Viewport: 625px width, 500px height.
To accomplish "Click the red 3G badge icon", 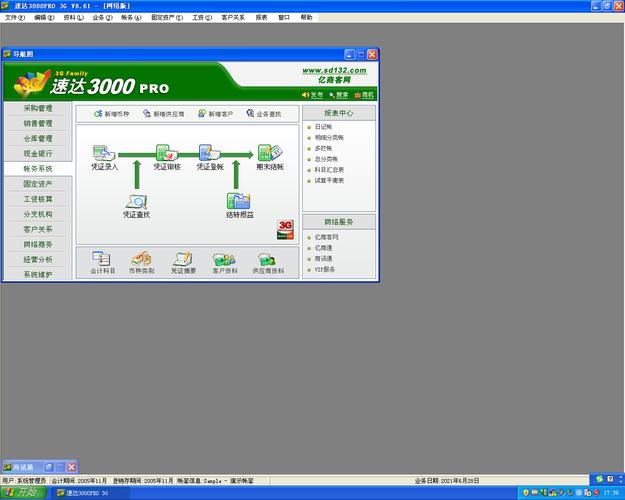I will (285, 229).
